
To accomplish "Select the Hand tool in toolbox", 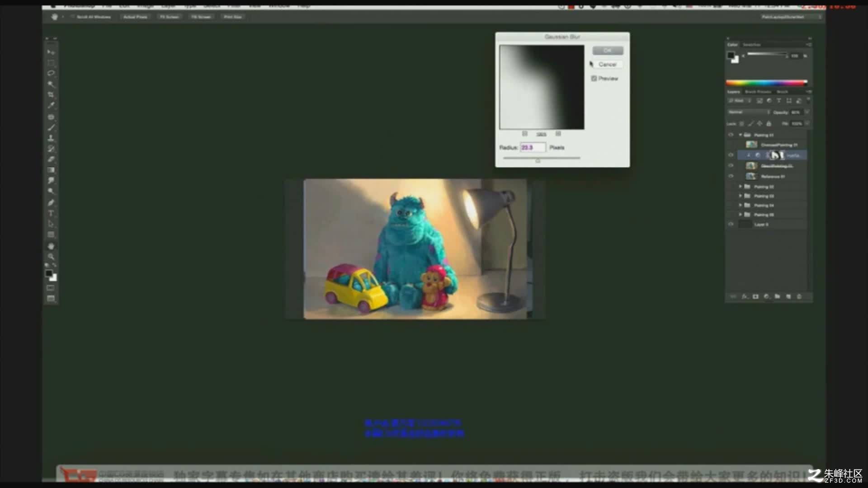I will (51, 246).
